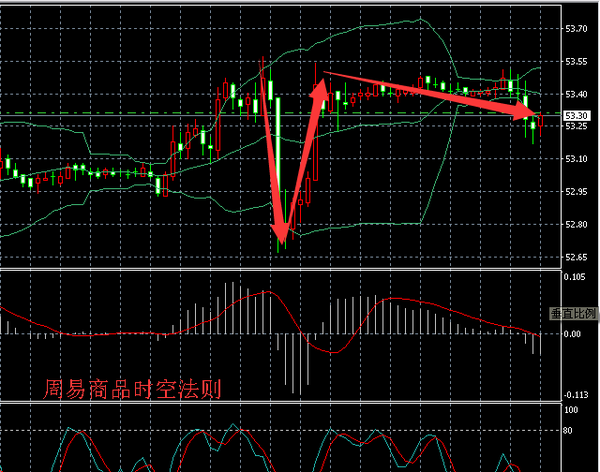Click the 53.40 price axis label
The width and height of the screenshot is (600, 472).
(576, 94)
